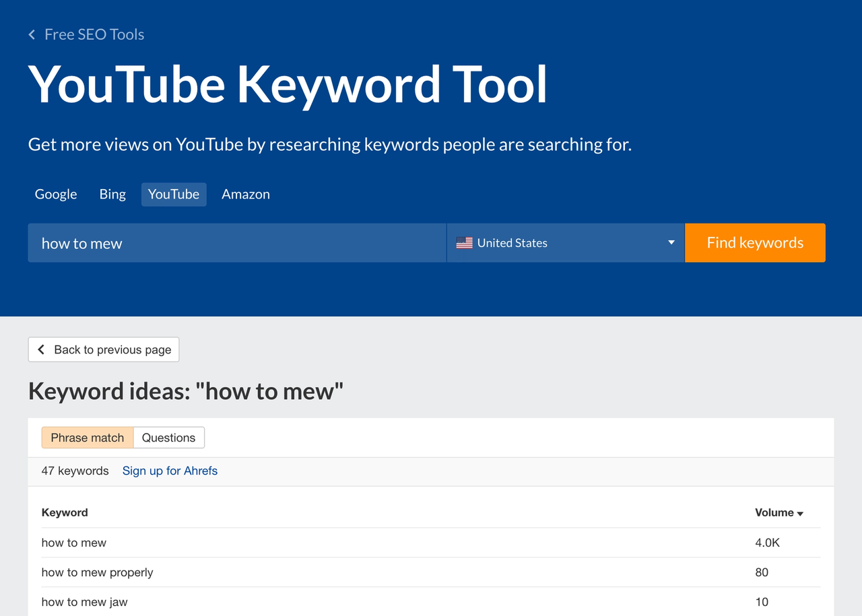Toggle the Phrase match filter
This screenshot has width=862, height=616.
[88, 438]
